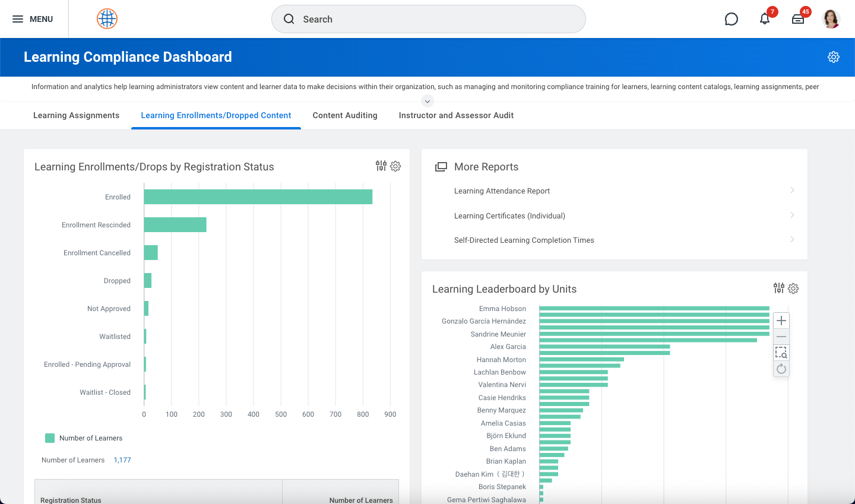Select the box zoom tool on the leaderboard
855x504 pixels.
(781, 352)
